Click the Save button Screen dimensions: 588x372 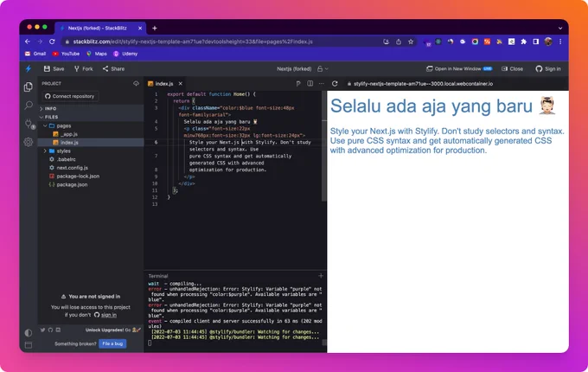54,68
